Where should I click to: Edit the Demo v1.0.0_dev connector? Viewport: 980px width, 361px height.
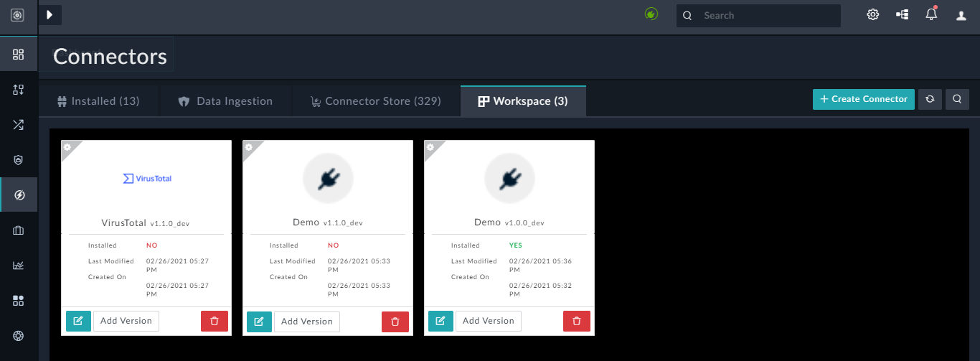(x=441, y=321)
